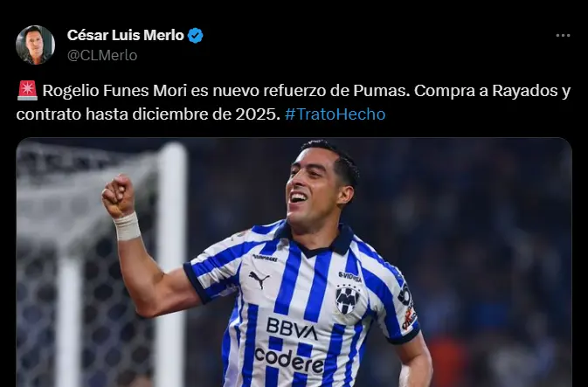Click the white wrist tape on player's arm
Viewport: 588px width, 387px height.
click(128, 226)
